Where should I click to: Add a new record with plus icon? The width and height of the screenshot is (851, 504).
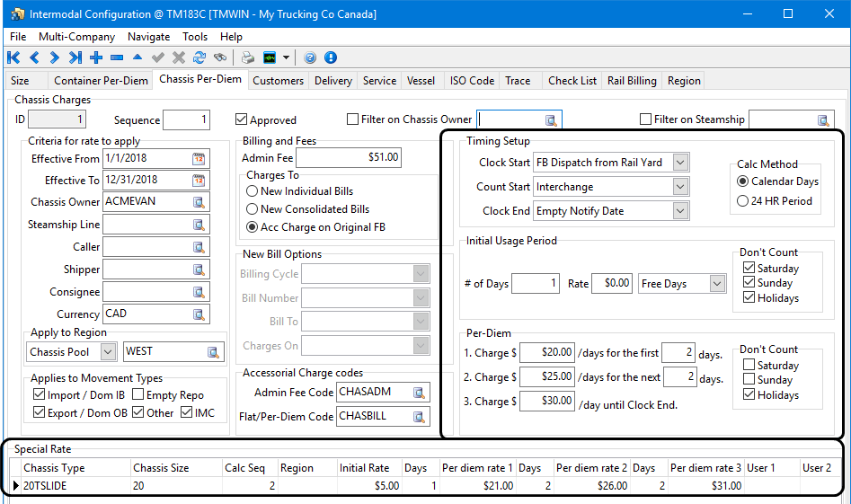click(x=96, y=57)
